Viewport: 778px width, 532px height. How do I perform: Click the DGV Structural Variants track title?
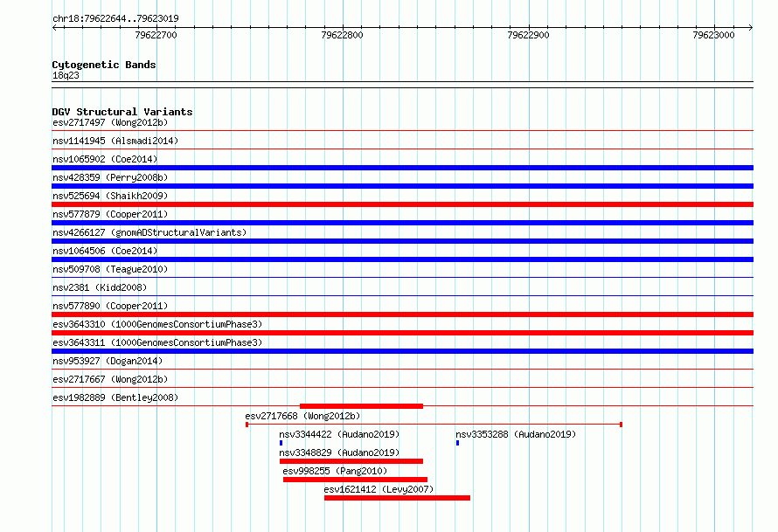[122, 112]
